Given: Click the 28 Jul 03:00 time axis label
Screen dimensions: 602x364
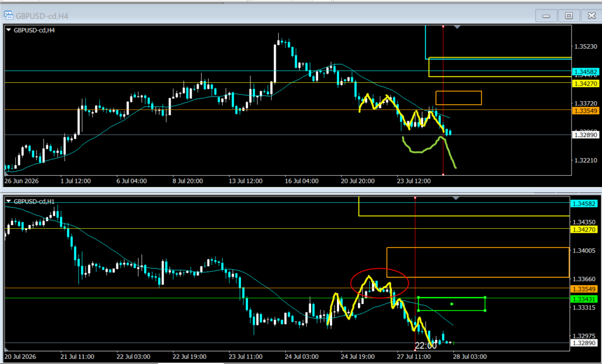Looking at the screenshot, I should point(470,357).
